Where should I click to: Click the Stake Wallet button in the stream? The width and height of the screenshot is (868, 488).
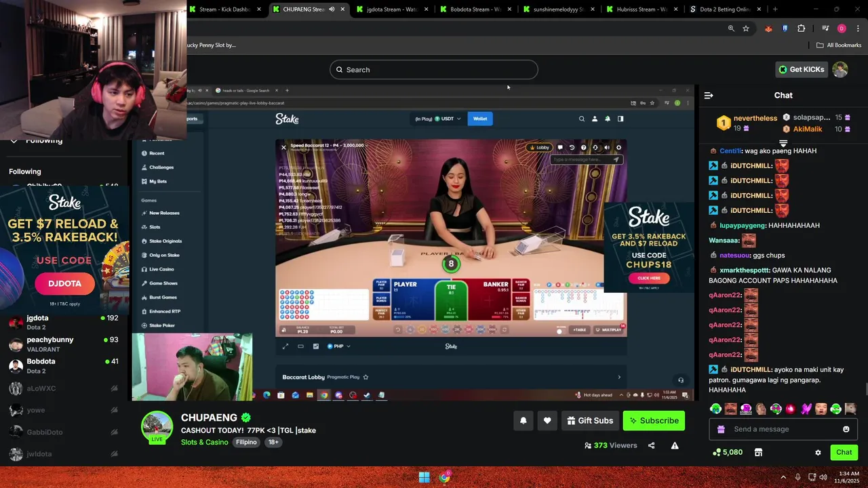[x=480, y=119]
